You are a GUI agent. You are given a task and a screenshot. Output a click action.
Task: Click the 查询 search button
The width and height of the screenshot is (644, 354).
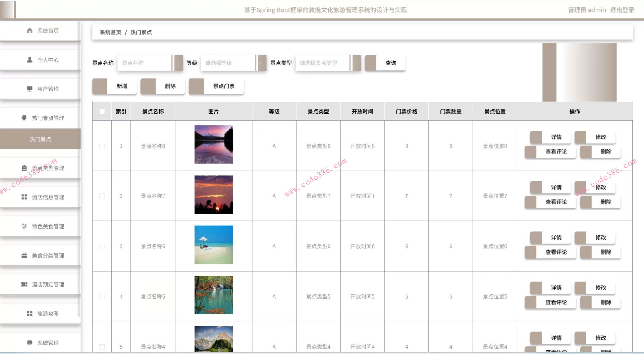click(x=391, y=63)
